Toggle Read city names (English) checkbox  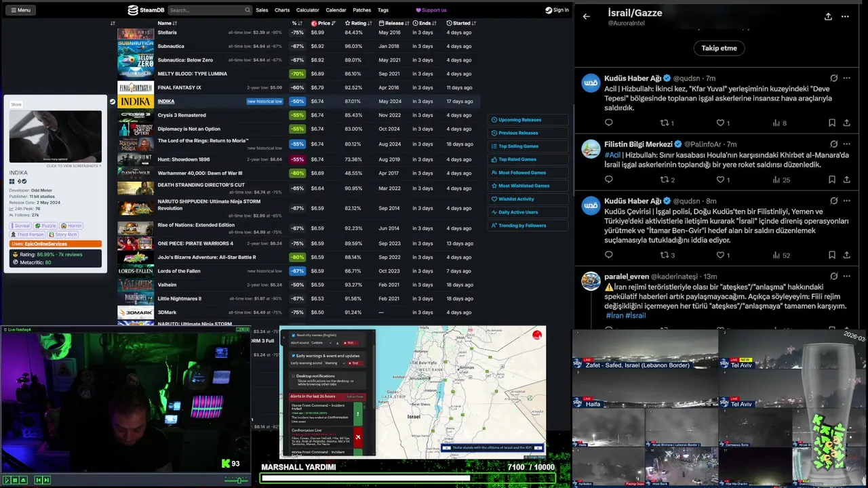click(294, 335)
